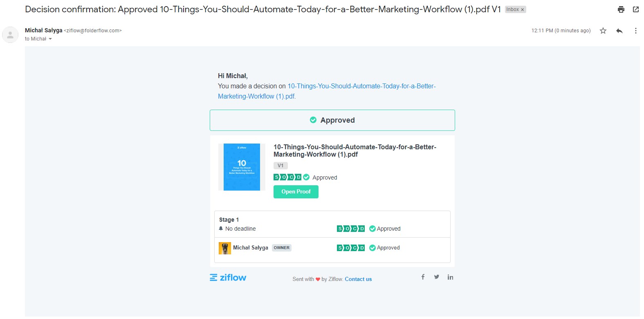Screen dimensions: 644x319
Task: Follow the Contact us link
Action: pyautogui.click(x=358, y=279)
